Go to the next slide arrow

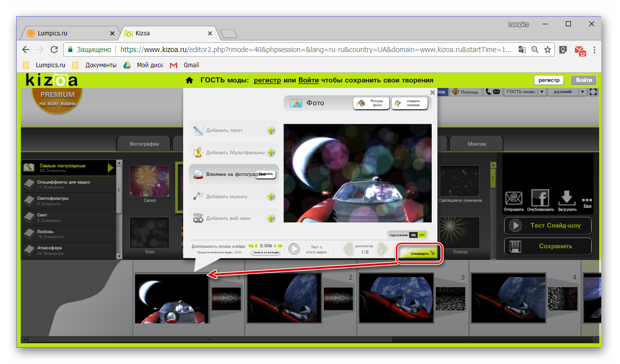[x=383, y=249]
